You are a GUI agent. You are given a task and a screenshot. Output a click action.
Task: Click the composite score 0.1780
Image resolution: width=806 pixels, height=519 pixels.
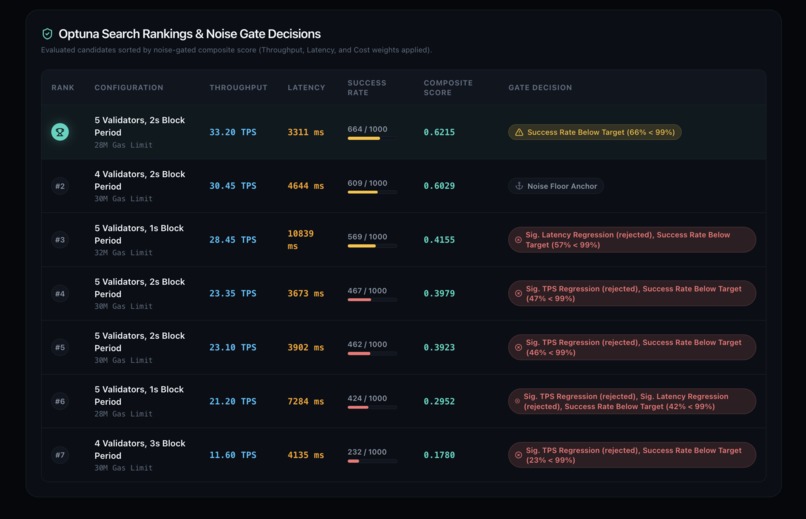point(439,455)
